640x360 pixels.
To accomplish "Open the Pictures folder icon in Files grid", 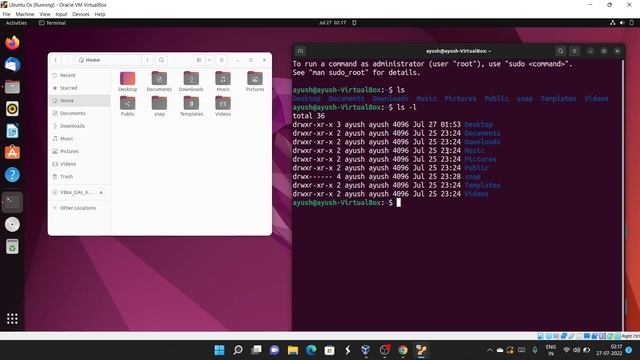I will pyautogui.click(x=255, y=81).
